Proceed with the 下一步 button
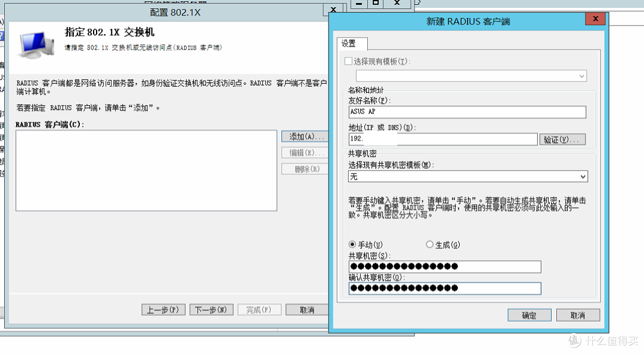Image resolution: width=644 pixels, height=354 pixels. pyautogui.click(x=211, y=309)
